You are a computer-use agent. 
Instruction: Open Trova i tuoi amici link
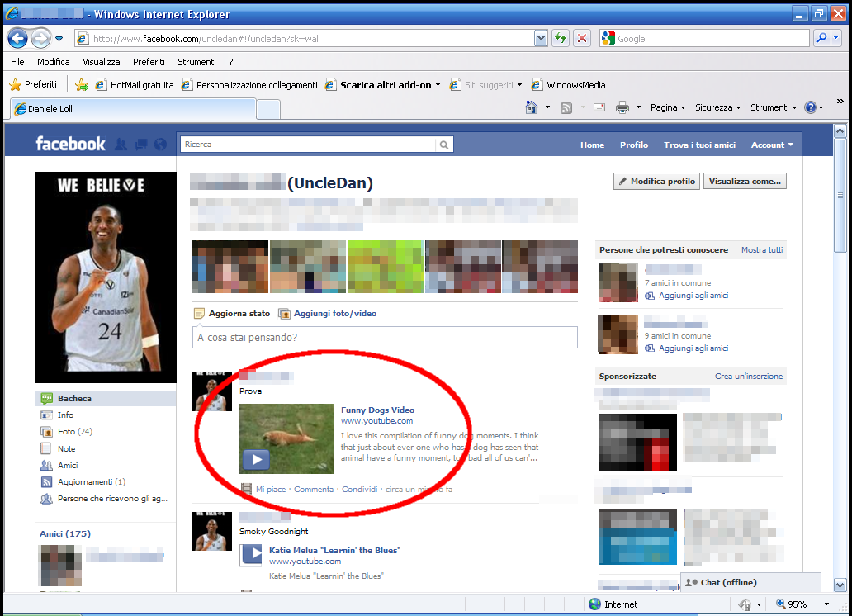point(699,145)
